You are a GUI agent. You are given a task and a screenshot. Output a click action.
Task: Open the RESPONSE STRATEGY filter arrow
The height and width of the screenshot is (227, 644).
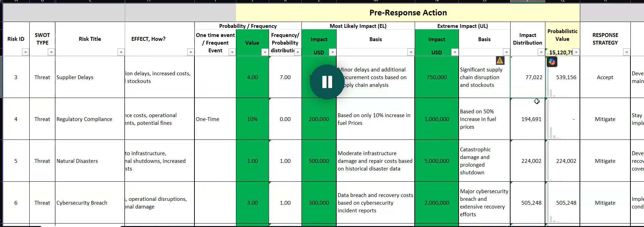pos(627,52)
